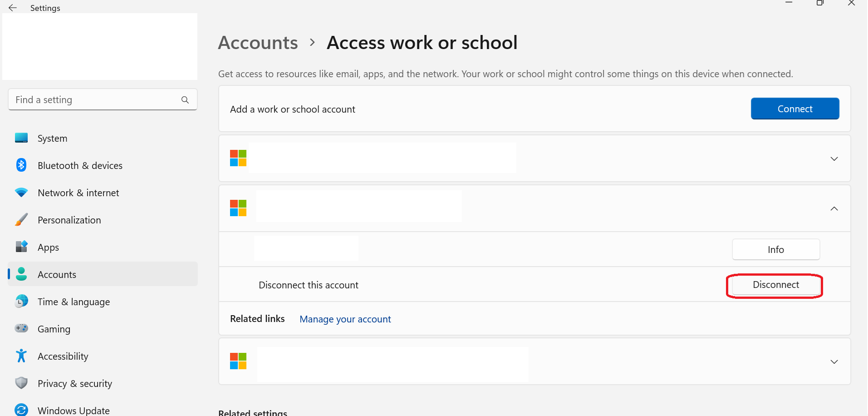Screen dimensions: 868x416
Task: Collapse the expanded second account entry
Action: coord(834,208)
